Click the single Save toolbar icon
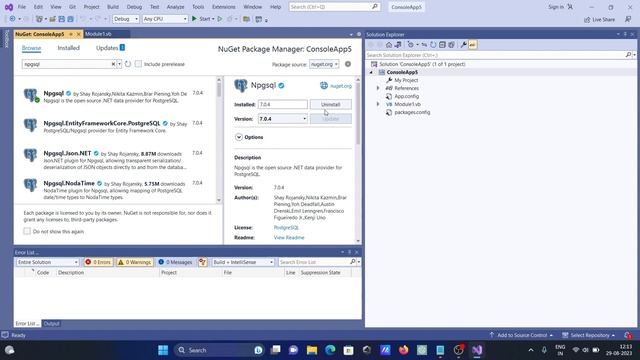The image size is (640, 360). (61, 19)
